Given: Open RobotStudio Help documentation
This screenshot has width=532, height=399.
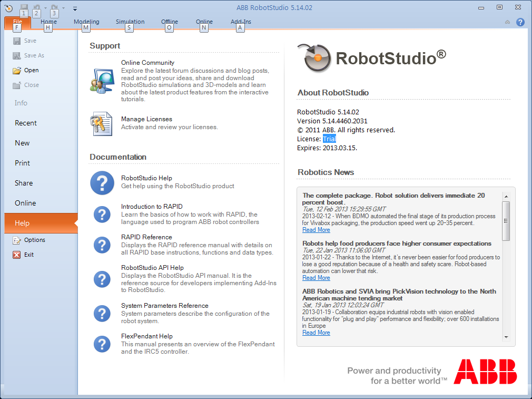Looking at the screenshot, I should coord(146,178).
